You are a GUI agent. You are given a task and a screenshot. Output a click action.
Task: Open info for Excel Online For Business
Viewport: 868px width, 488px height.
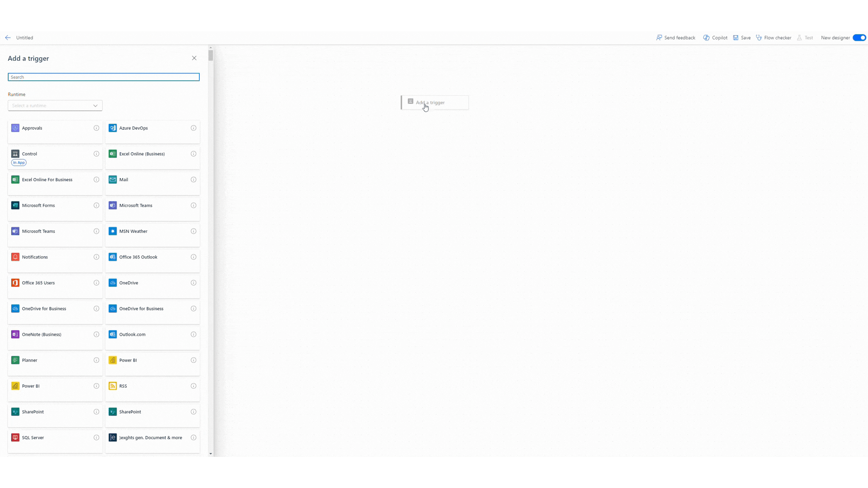(x=96, y=179)
